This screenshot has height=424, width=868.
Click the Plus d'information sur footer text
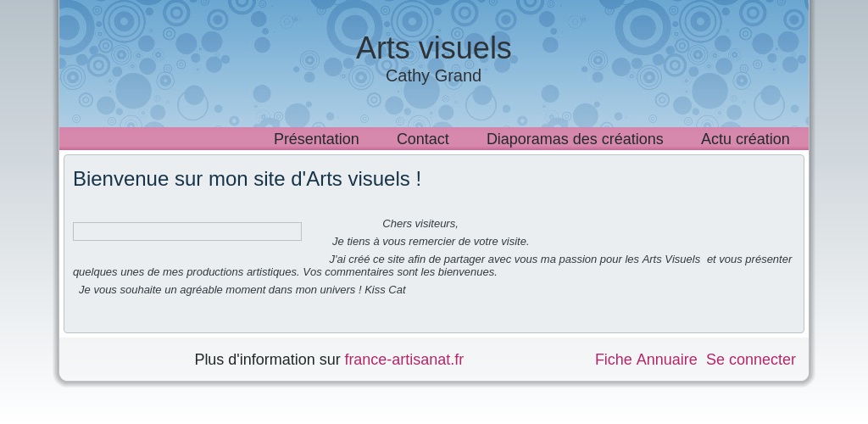[x=267, y=360]
